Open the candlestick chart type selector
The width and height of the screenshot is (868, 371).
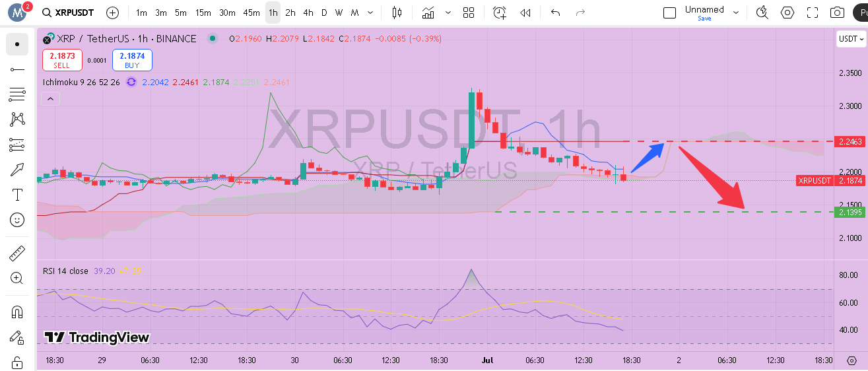click(x=397, y=13)
